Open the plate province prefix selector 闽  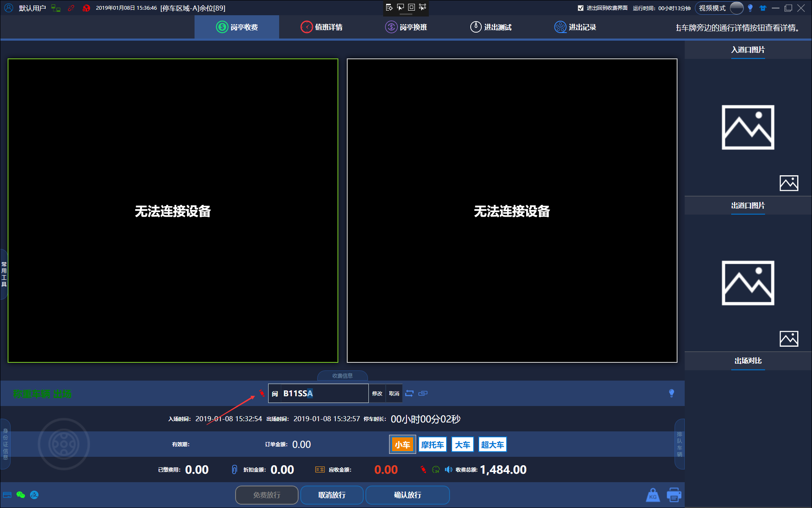point(275,394)
